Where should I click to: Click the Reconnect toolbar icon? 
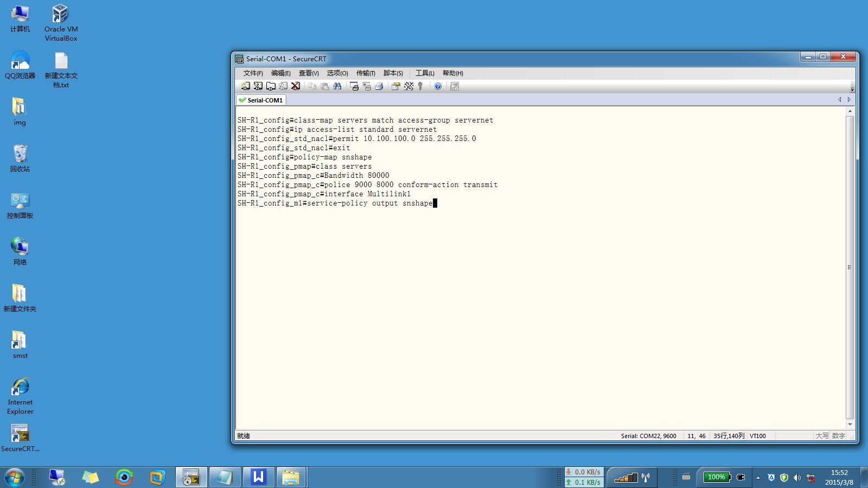(283, 86)
